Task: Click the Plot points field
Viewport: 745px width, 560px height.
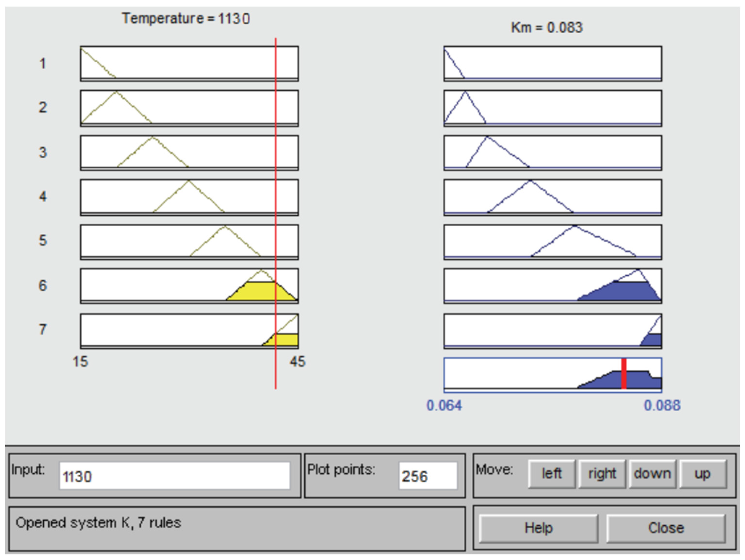Action: (x=428, y=476)
